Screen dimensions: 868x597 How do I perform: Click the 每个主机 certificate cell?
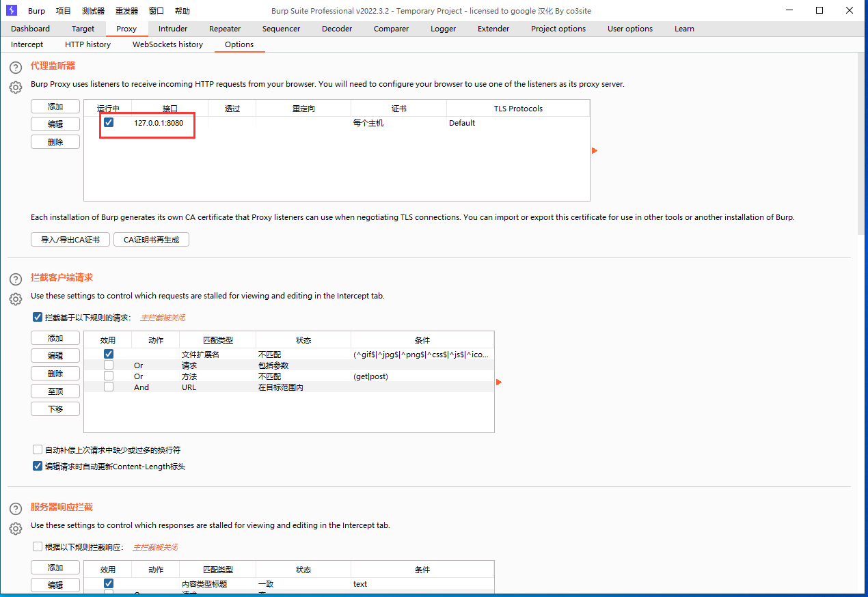click(398, 123)
